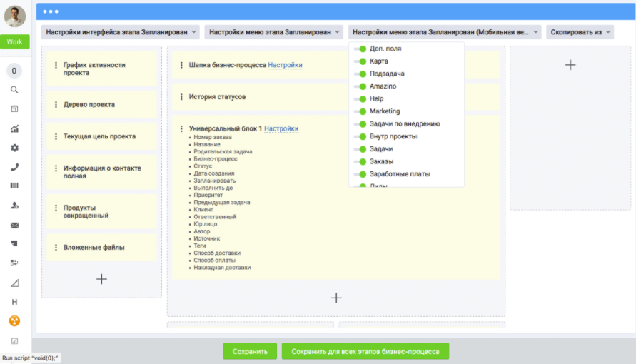The image size is (636, 364).
Task: Toggle the Marketing switch
Action: (x=360, y=111)
